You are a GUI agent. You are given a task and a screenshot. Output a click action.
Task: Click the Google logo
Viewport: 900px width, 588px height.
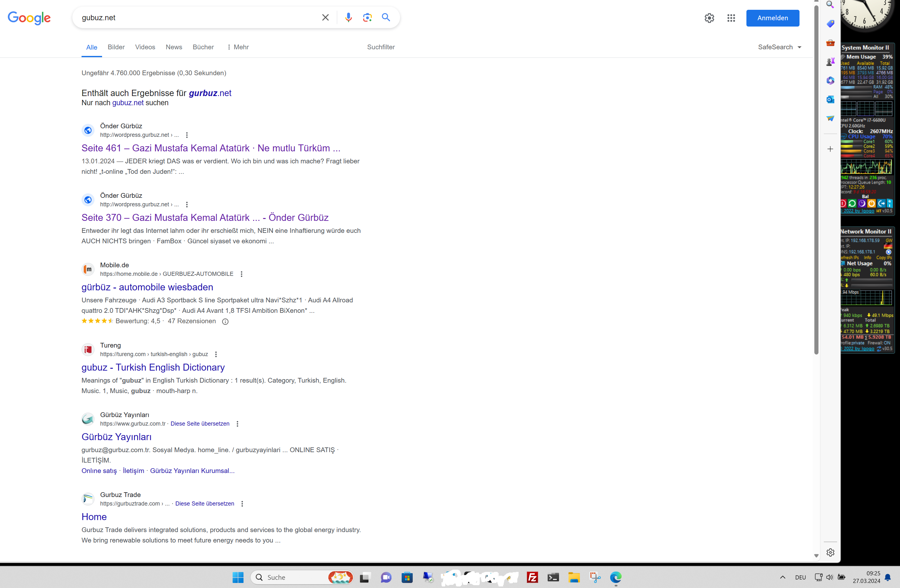click(29, 18)
